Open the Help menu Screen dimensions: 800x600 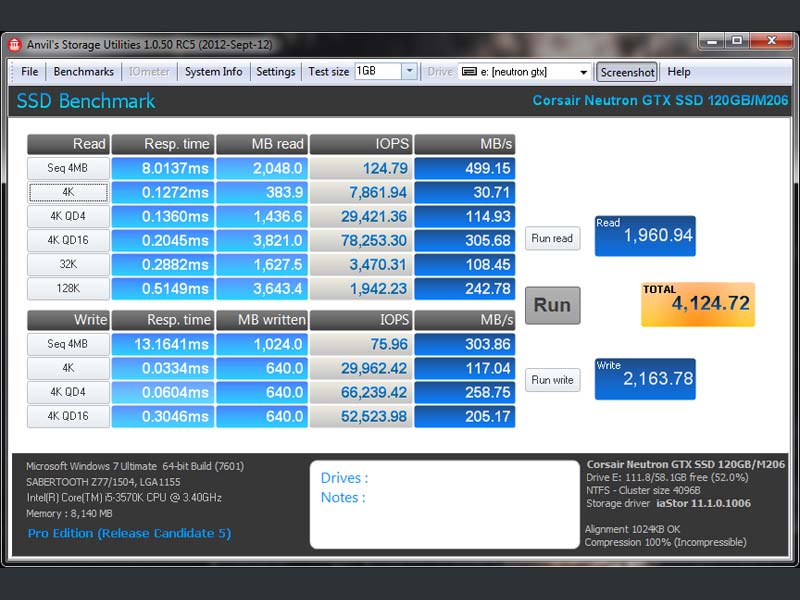pos(679,72)
